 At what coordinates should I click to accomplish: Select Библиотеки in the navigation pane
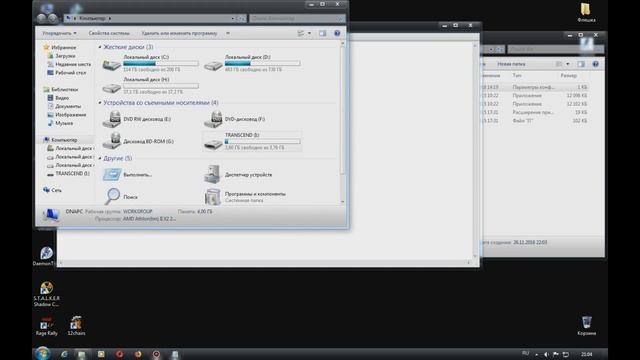pyautogui.click(x=61, y=89)
